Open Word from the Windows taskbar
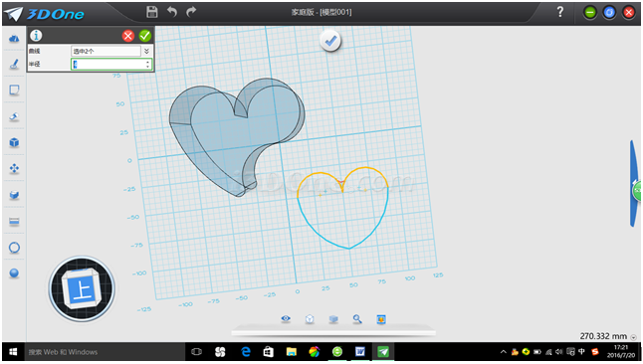Viewport: 643px width, 364px height. tap(360, 352)
